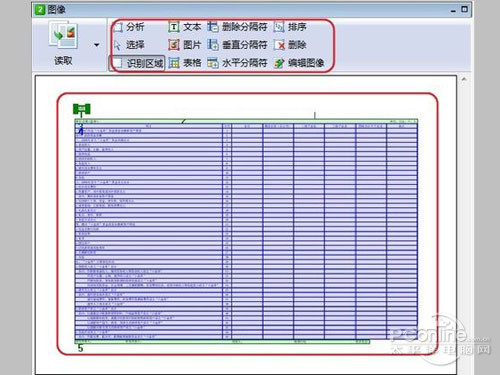Click the scrollbar up arrow of image pane
Image resolution: width=500 pixels, height=375 pixels.
[x=464, y=79]
